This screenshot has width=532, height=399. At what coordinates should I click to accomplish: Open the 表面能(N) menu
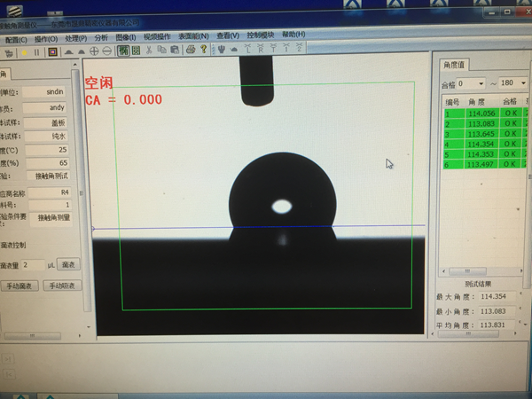pos(193,36)
